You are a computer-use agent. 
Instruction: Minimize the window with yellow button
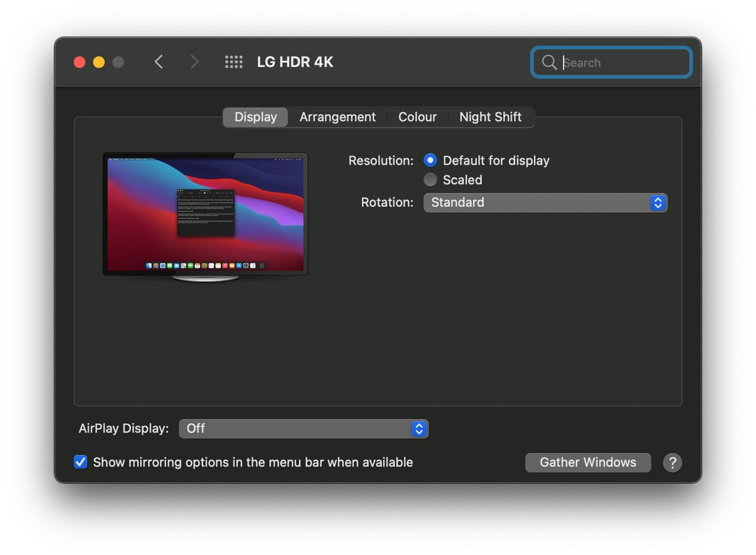click(x=99, y=62)
